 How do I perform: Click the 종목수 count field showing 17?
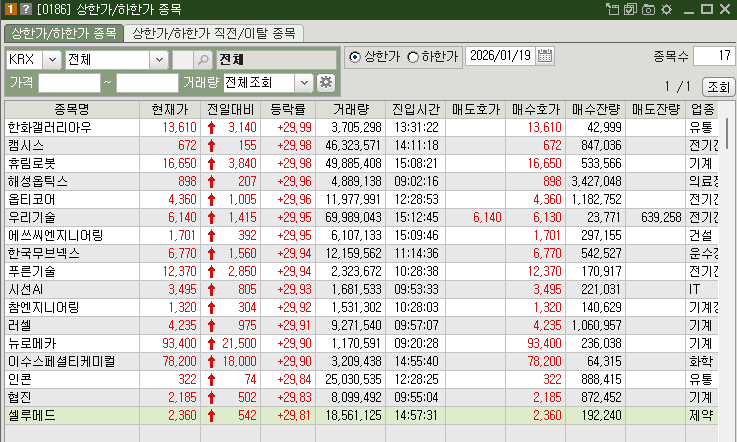coord(714,56)
